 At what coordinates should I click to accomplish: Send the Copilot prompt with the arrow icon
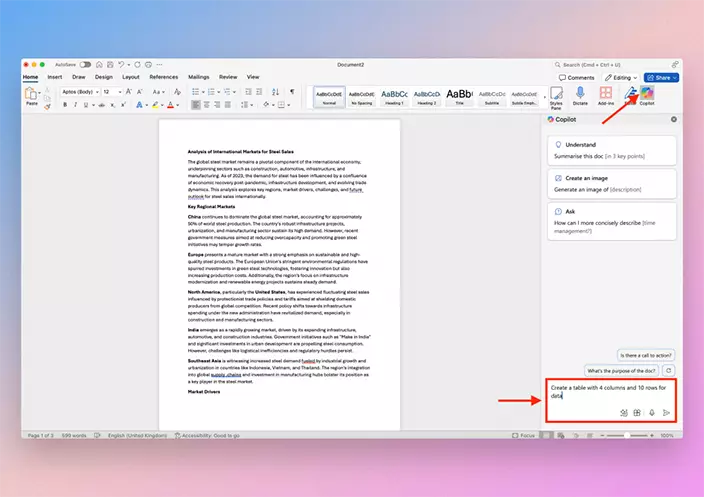tap(667, 412)
